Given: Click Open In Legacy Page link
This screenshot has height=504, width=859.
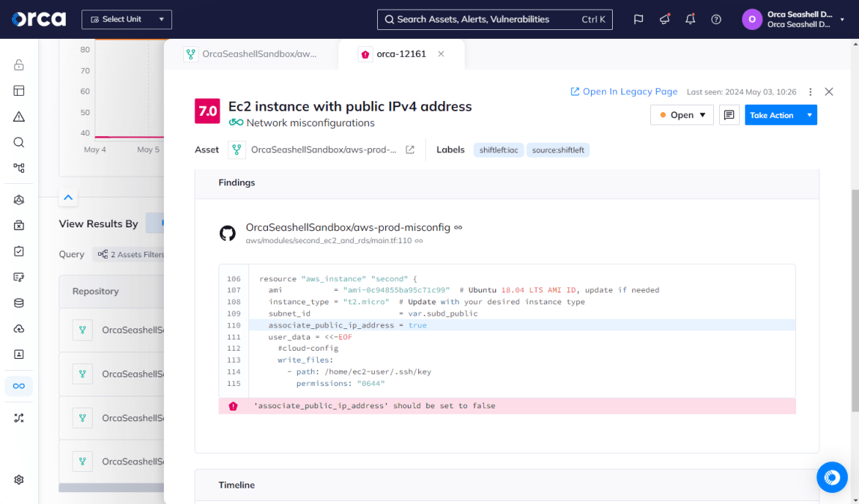Looking at the screenshot, I should (x=624, y=91).
